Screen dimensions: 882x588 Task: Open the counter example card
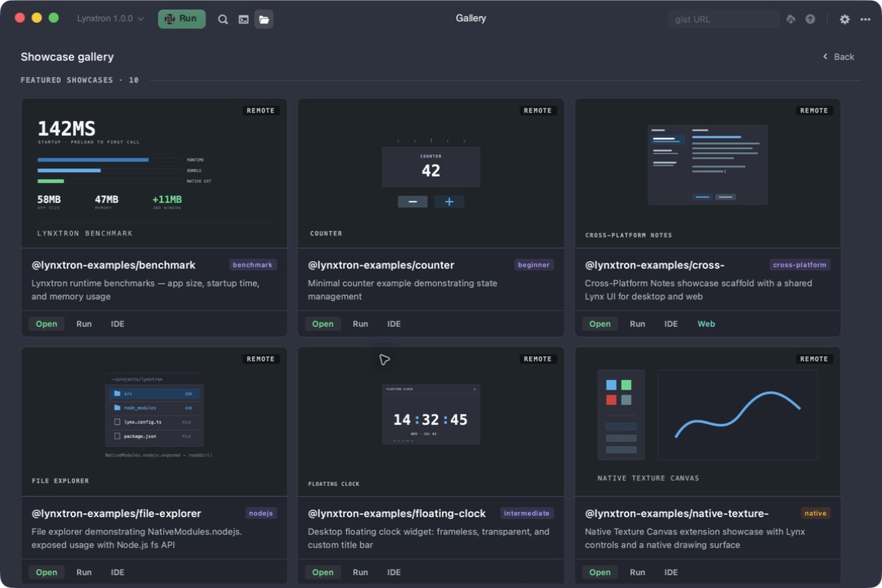(x=323, y=324)
